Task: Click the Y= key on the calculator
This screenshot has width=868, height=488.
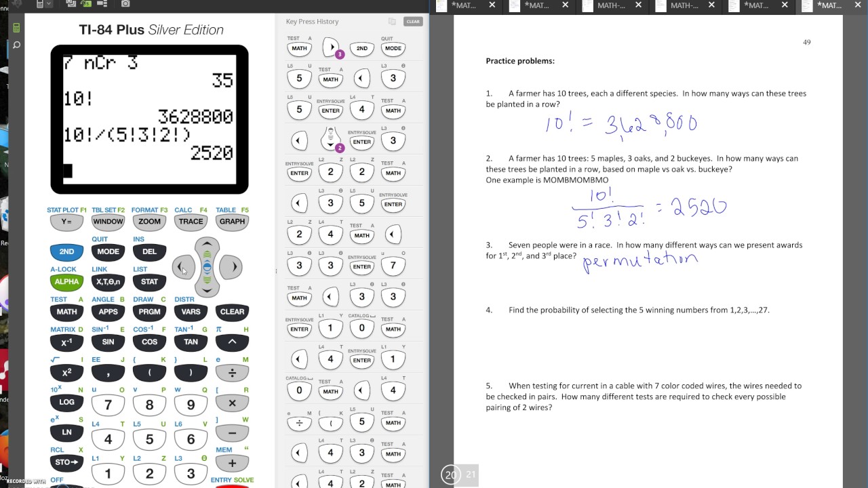Action: 66,222
